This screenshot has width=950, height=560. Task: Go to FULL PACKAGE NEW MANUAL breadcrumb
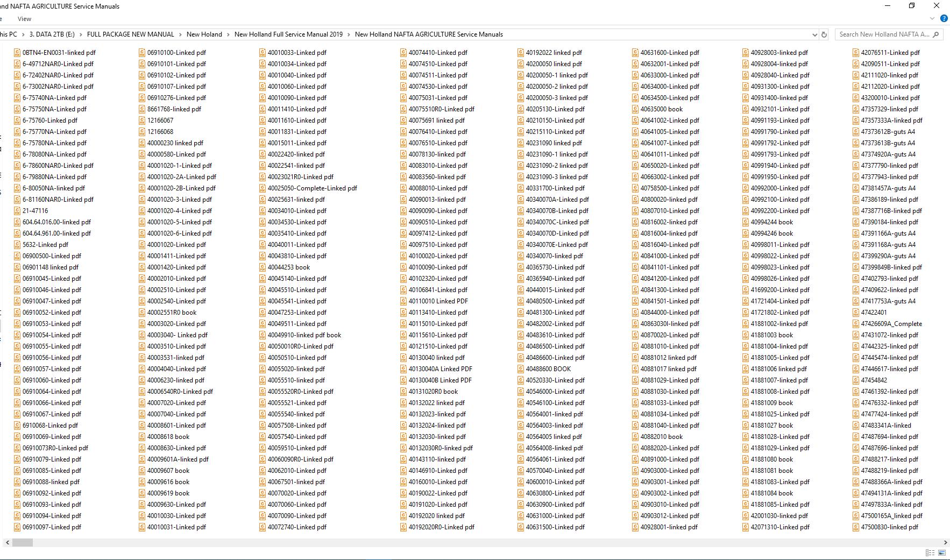(131, 34)
